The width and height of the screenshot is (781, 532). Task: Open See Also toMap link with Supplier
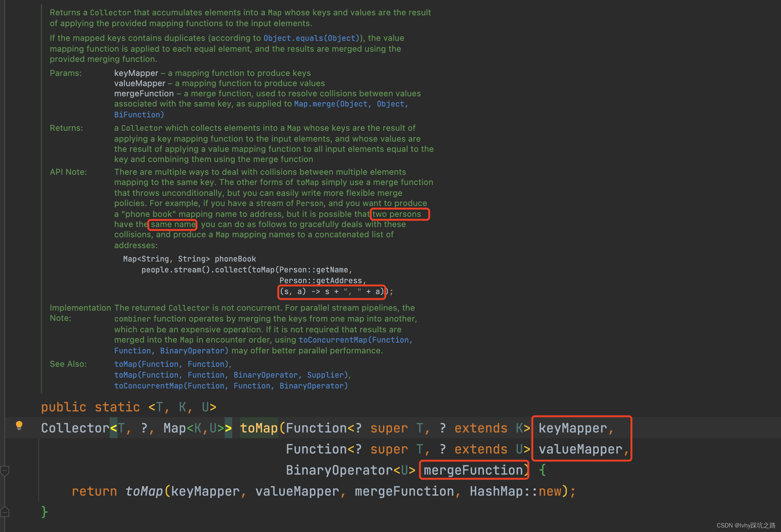tap(232, 375)
